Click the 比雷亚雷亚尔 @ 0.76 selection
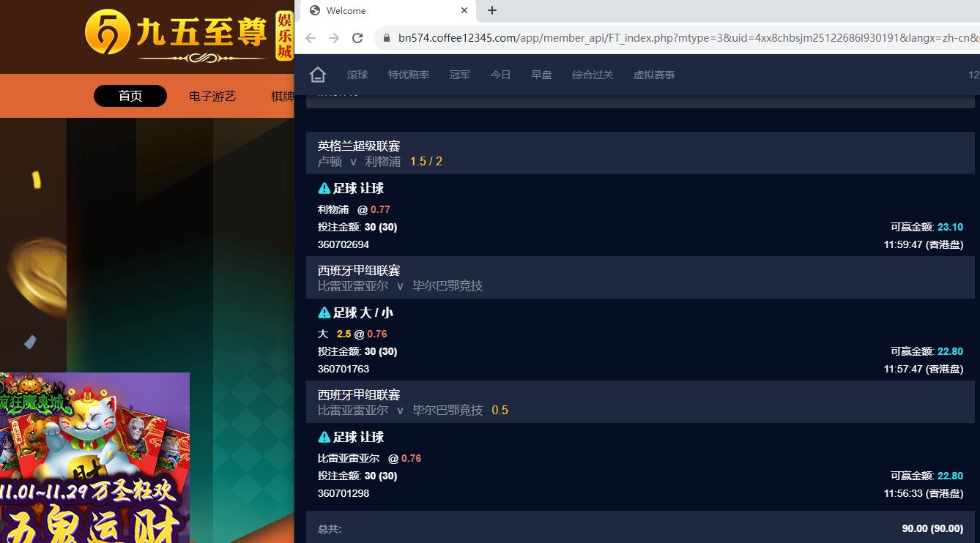 tap(370, 458)
